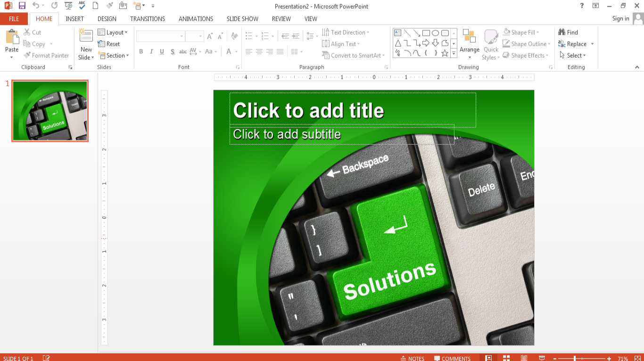Open the Help question mark icon

click(582, 6)
